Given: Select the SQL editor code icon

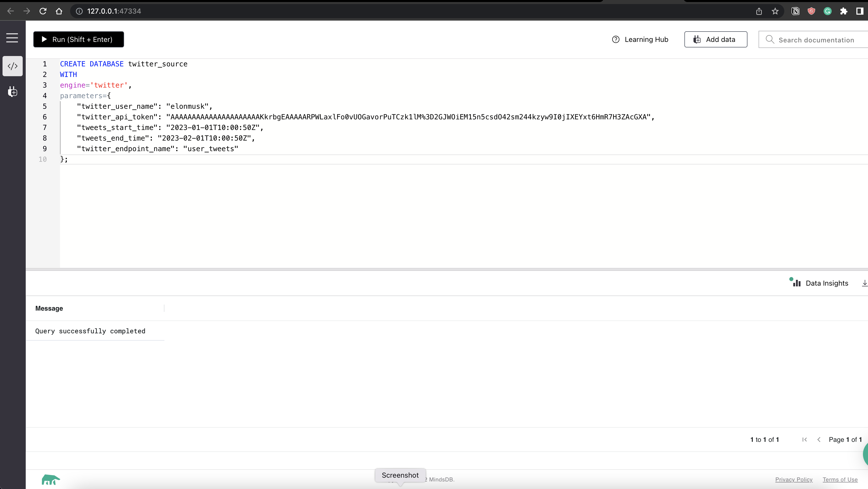Looking at the screenshot, I should pyautogui.click(x=12, y=66).
